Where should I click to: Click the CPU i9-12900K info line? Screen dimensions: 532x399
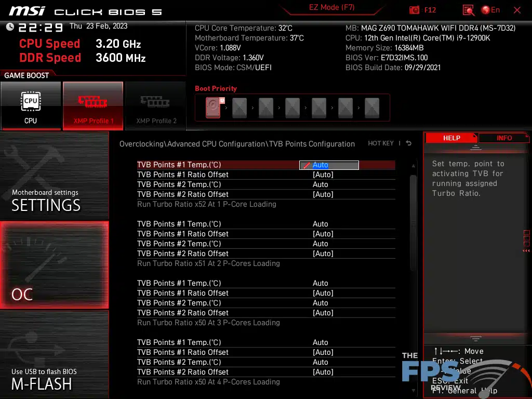(x=418, y=38)
